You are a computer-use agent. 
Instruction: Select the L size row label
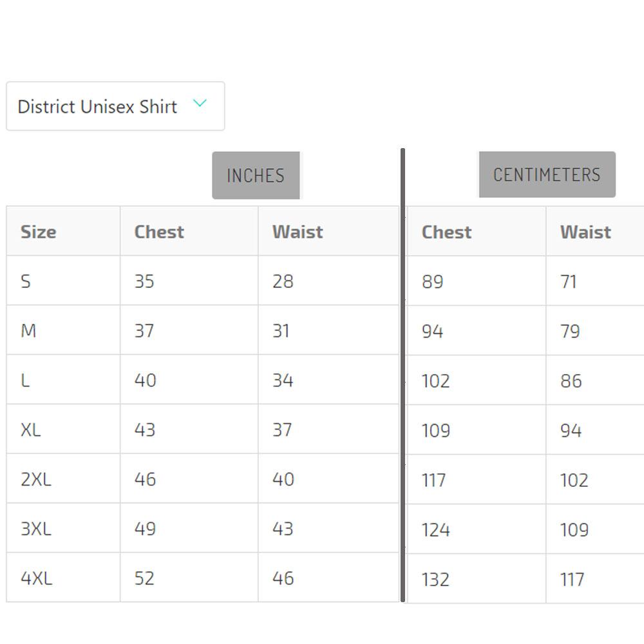tap(25, 381)
